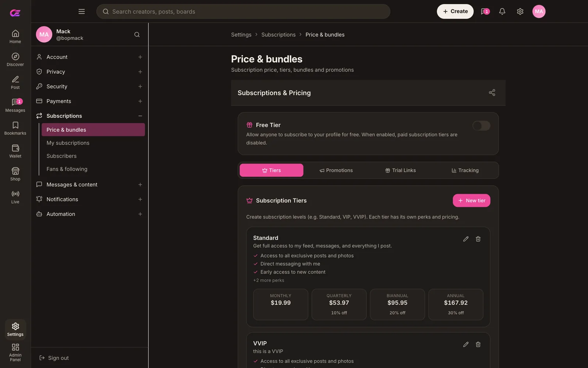Expand the Security settings section
The width and height of the screenshot is (588, 368).
pos(90,86)
